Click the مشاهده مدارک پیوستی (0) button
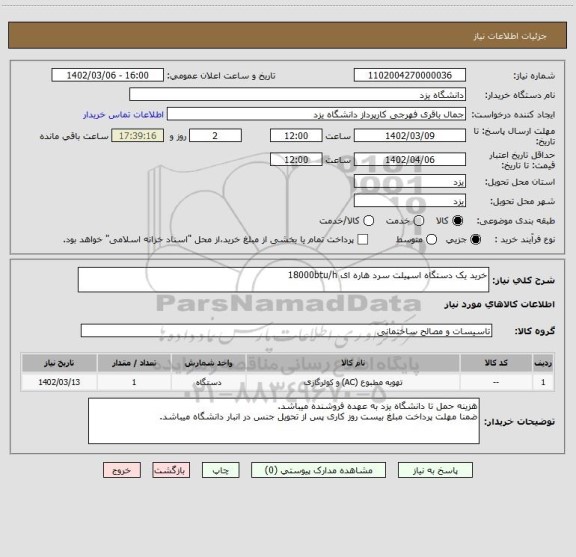The image size is (576, 557). 318,470
